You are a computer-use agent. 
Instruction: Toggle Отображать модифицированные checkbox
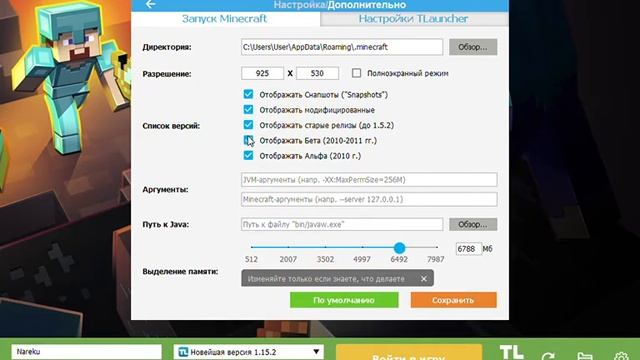[x=248, y=110]
